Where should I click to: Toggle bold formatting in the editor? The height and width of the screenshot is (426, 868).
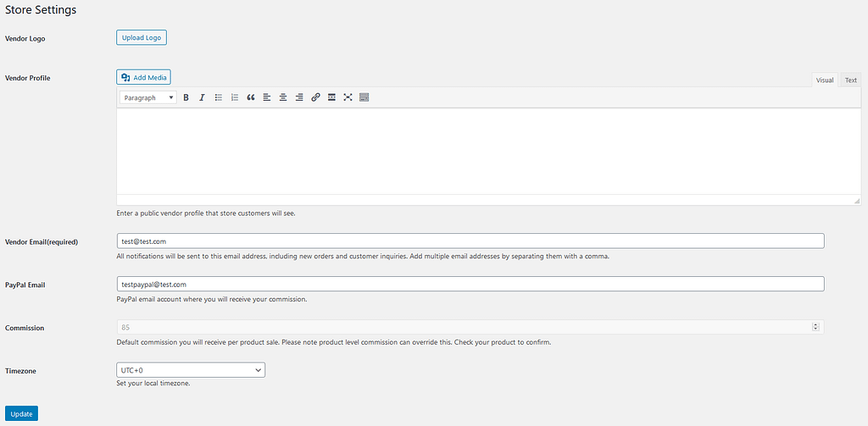pos(186,97)
